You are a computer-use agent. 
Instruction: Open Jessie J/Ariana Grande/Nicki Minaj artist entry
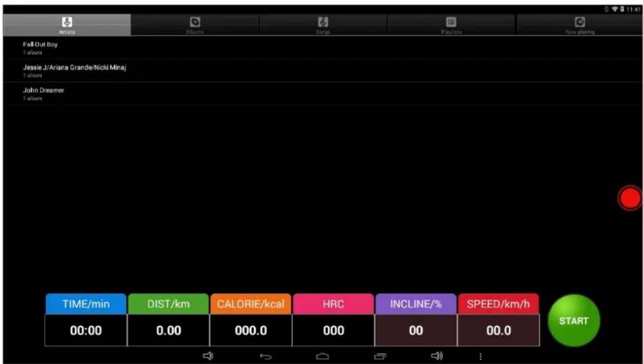pyautogui.click(x=323, y=71)
